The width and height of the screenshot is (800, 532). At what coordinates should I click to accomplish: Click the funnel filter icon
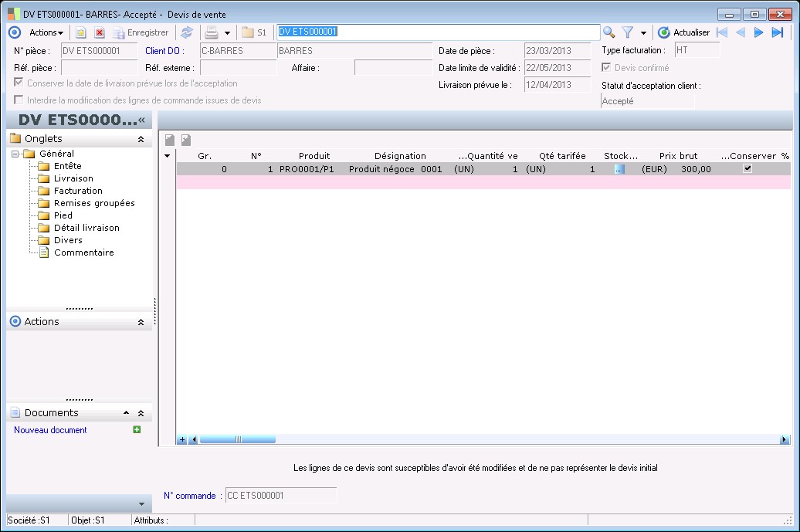(628, 32)
